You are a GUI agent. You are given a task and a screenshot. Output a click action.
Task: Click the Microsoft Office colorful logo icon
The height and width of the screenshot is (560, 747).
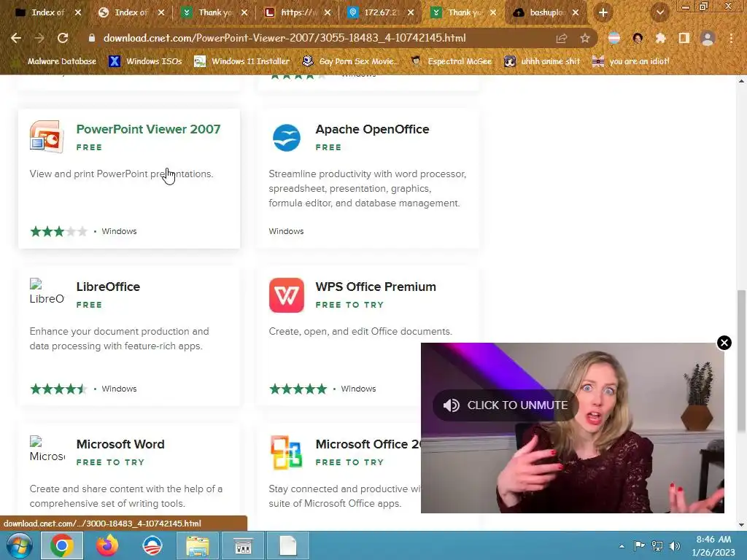click(x=286, y=452)
